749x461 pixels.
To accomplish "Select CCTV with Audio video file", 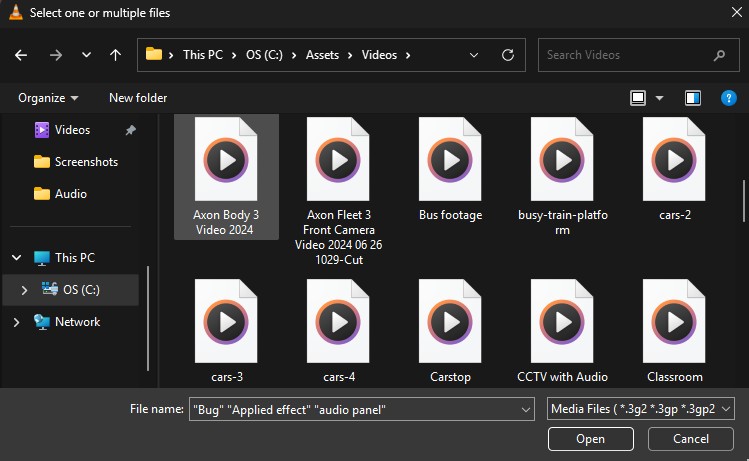I will tap(562, 331).
